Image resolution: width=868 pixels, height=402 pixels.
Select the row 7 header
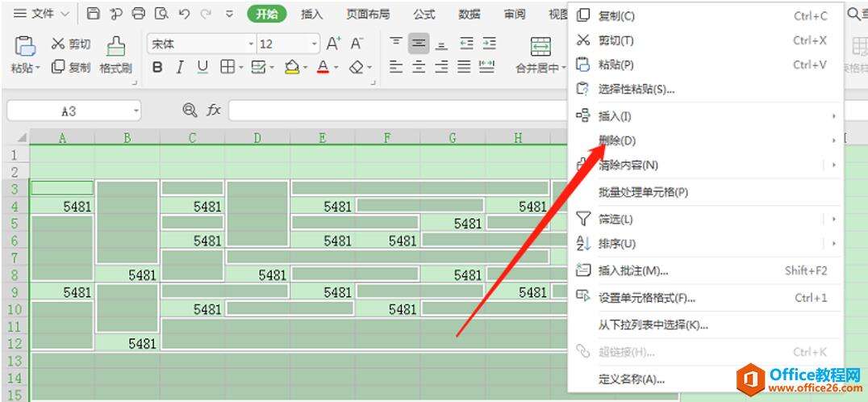click(15, 258)
